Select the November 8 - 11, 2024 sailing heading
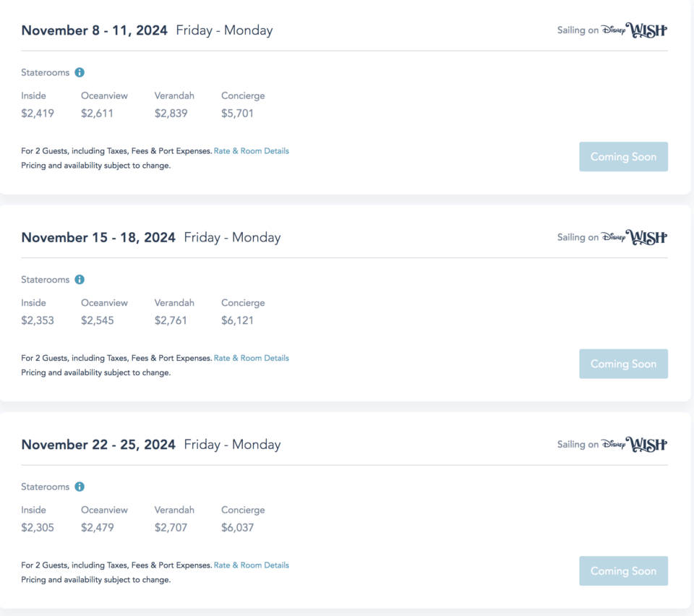Screen dimensions: 694x616 (95, 30)
